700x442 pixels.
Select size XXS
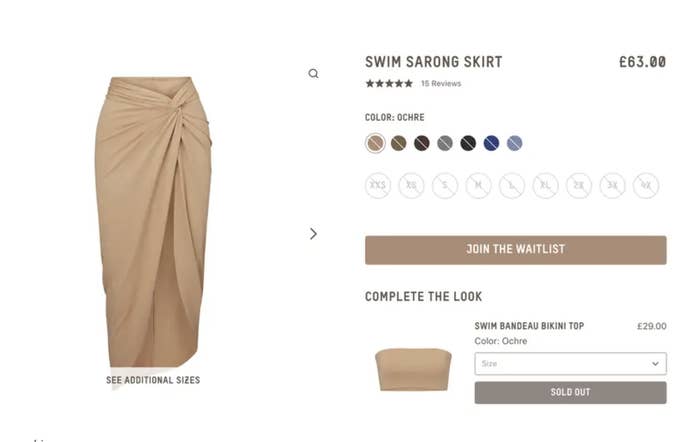[378, 185]
